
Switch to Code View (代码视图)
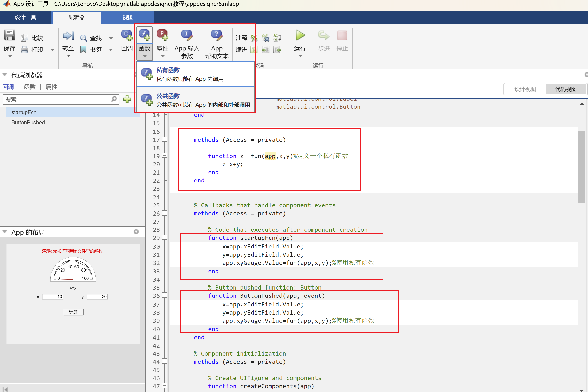point(565,89)
